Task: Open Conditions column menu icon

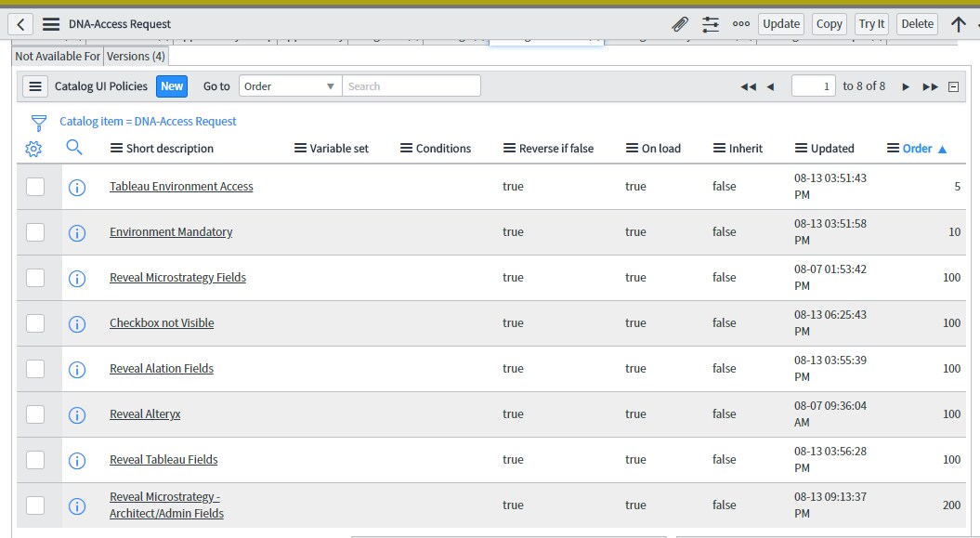Action: [406, 148]
